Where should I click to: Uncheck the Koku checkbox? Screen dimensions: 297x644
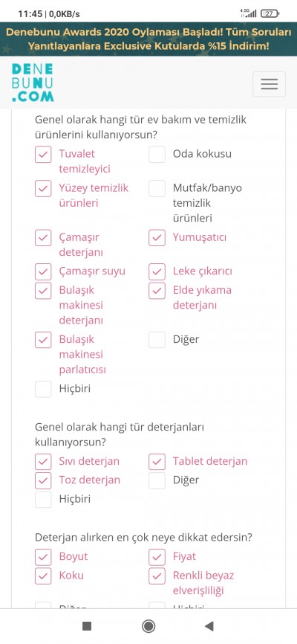click(x=43, y=576)
